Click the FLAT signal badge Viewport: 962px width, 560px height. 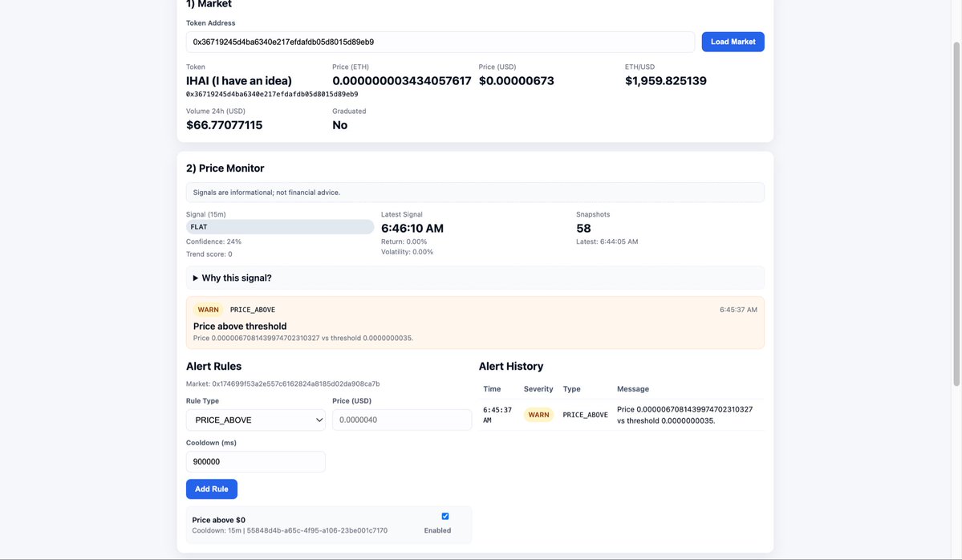[280, 227]
